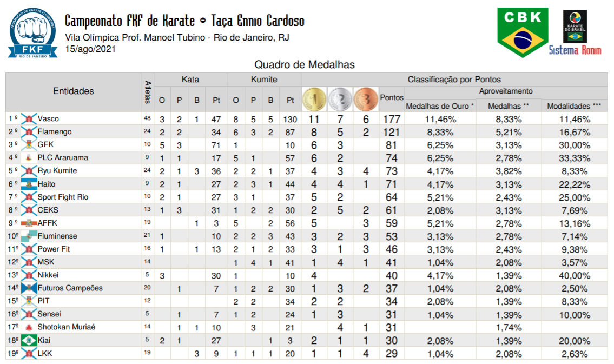Viewport: 614px width, 364px height.
Task: Click the PLC Araruama team icon
Action: point(29,158)
